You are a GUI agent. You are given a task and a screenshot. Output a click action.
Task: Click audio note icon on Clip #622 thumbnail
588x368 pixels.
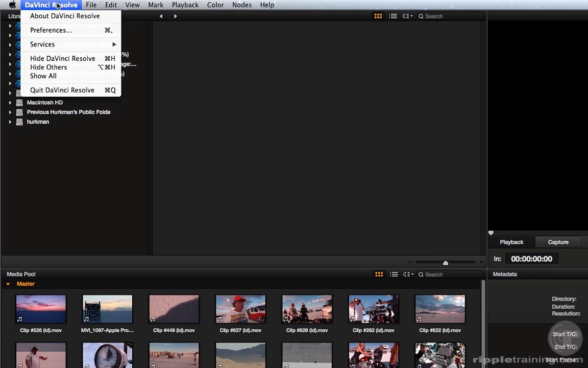pyautogui.click(x=419, y=319)
